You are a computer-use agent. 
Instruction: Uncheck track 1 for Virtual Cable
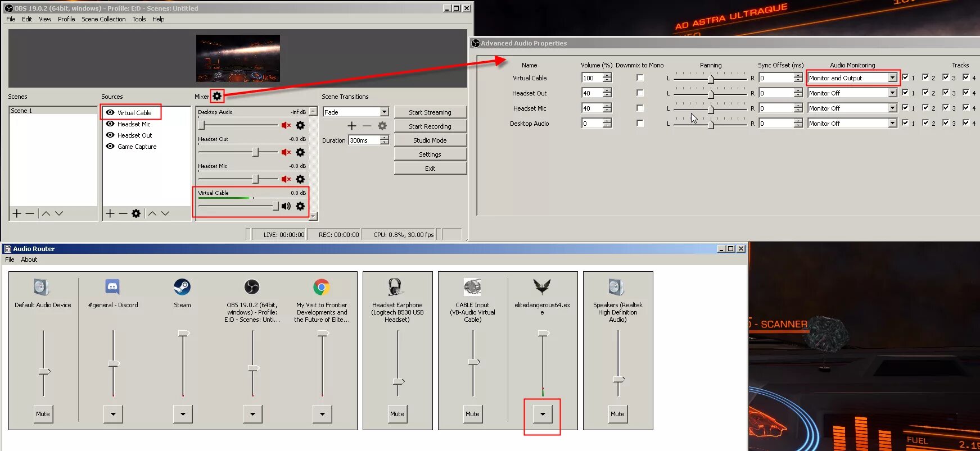[x=905, y=78]
